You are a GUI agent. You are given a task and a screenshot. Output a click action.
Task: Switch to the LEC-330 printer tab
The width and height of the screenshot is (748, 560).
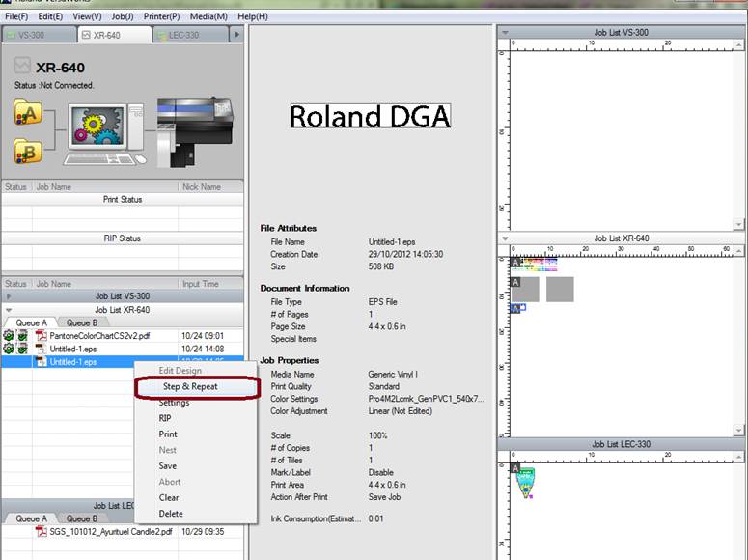[191, 35]
